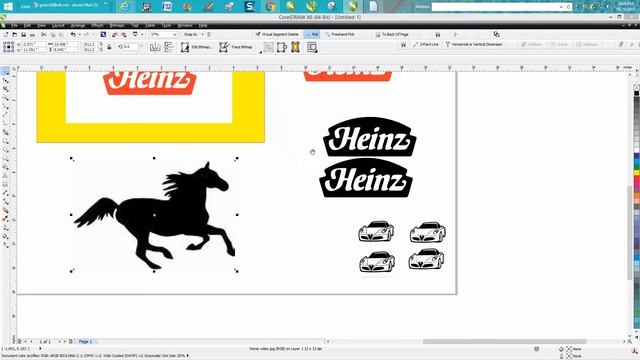Click the horizontal scrollbar thumb

[x=504, y=341]
